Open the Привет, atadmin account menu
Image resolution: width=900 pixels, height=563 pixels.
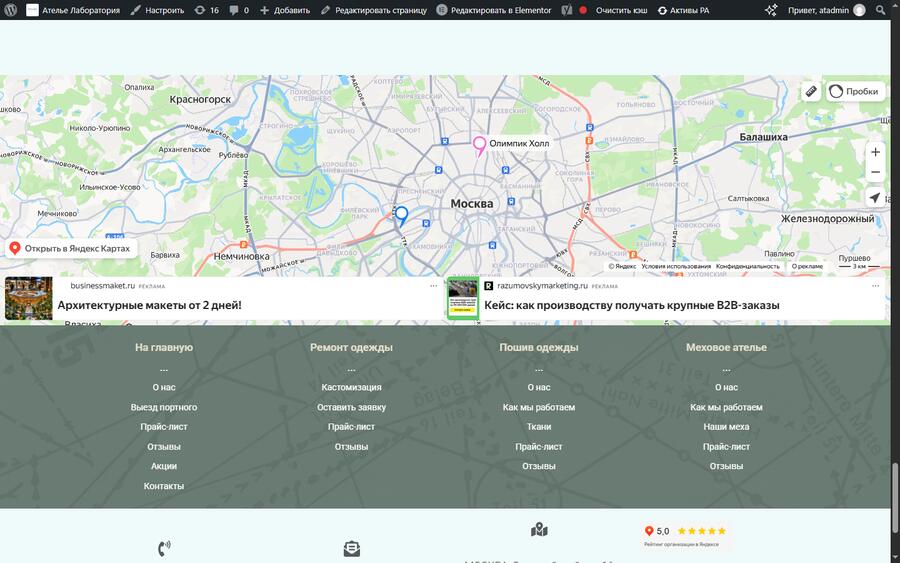827,10
